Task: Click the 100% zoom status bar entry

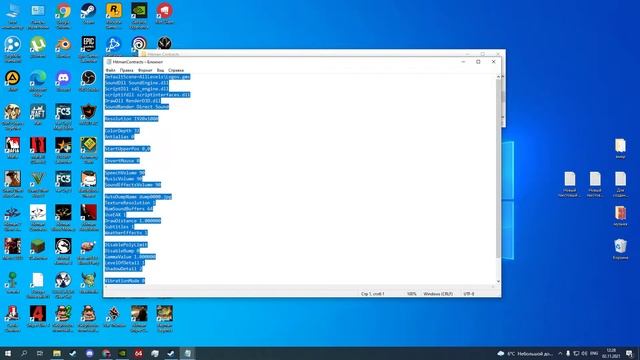Action: point(411,293)
